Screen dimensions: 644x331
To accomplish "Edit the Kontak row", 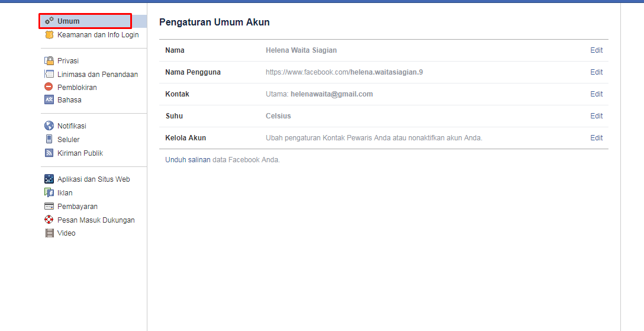I will (x=597, y=94).
